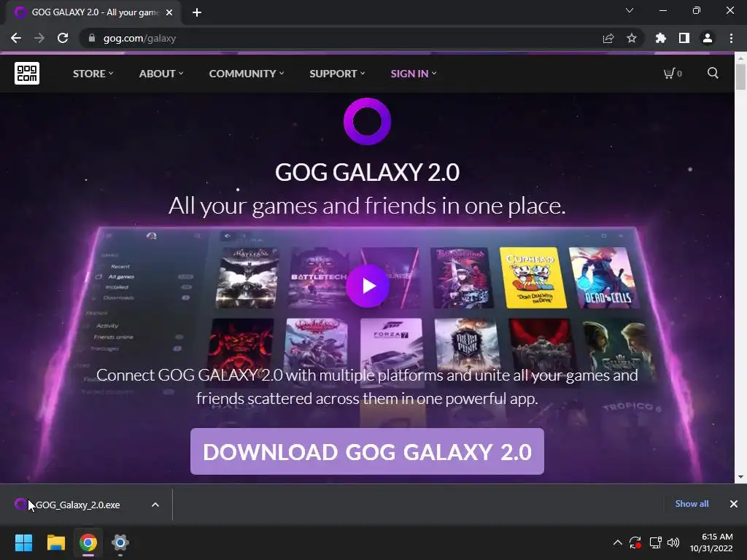The height and width of the screenshot is (560, 747).
Task: Open volume speaker tray icon
Action: click(673, 542)
